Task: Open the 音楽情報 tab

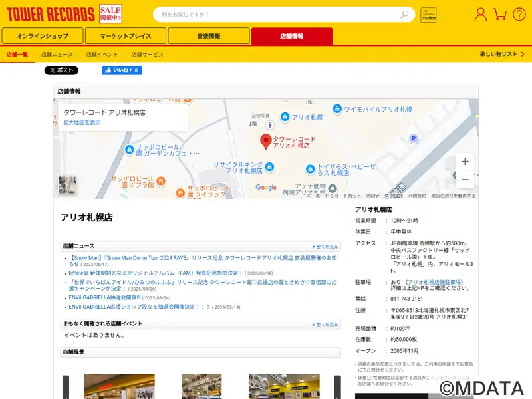Action: (x=209, y=36)
